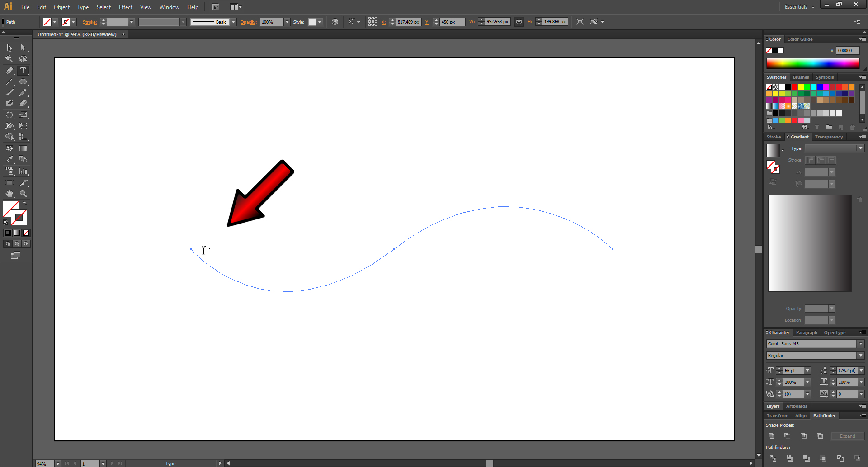This screenshot has height=467, width=868.
Task: Pick the Blob Brush tool
Action: (x=9, y=103)
